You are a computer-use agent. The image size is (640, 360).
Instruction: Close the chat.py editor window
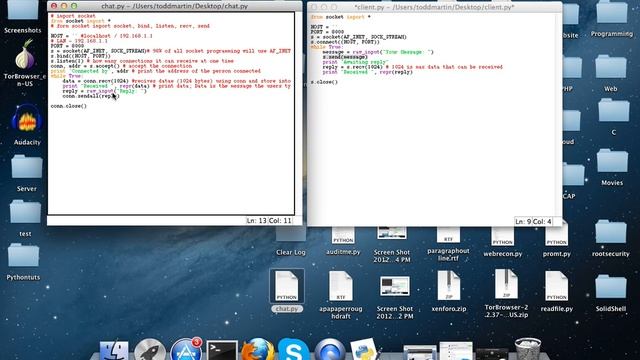point(54,6)
